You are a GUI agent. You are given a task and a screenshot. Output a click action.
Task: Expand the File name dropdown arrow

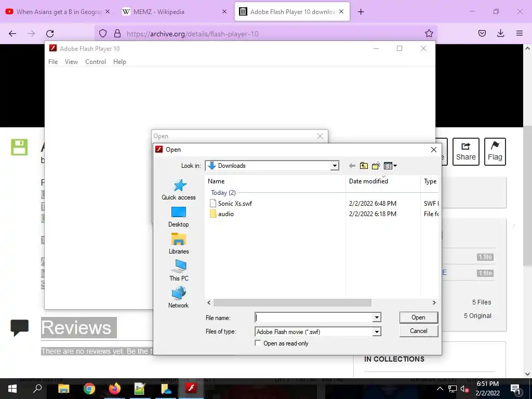377,317
